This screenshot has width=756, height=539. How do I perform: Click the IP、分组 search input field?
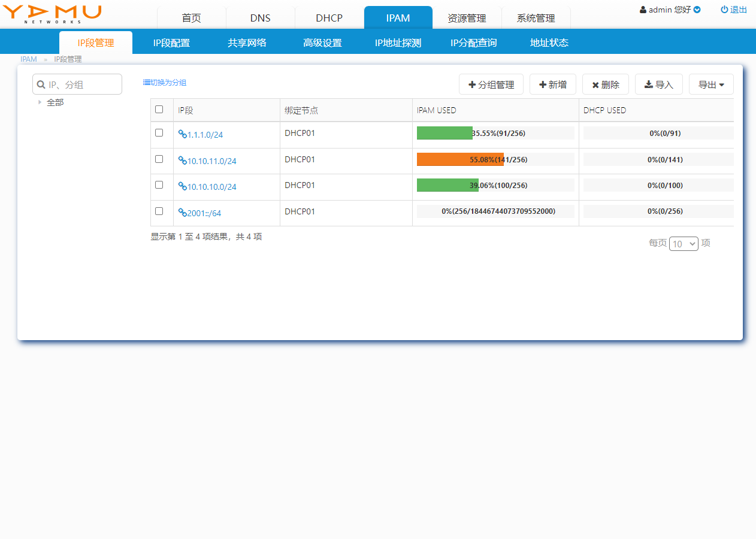click(x=77, y=84)
